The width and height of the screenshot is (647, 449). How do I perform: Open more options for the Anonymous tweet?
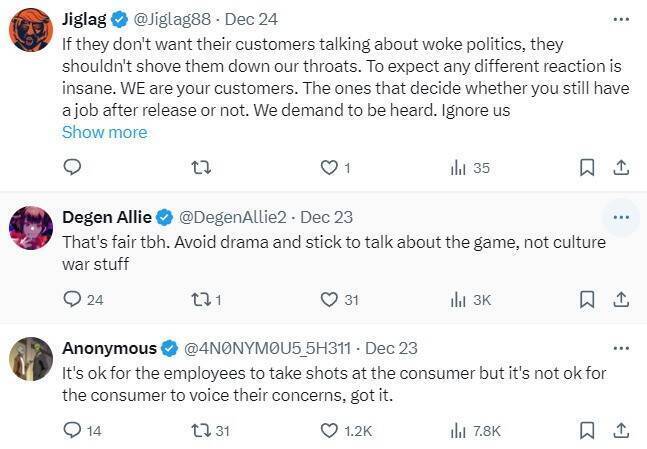click(620, 348)
